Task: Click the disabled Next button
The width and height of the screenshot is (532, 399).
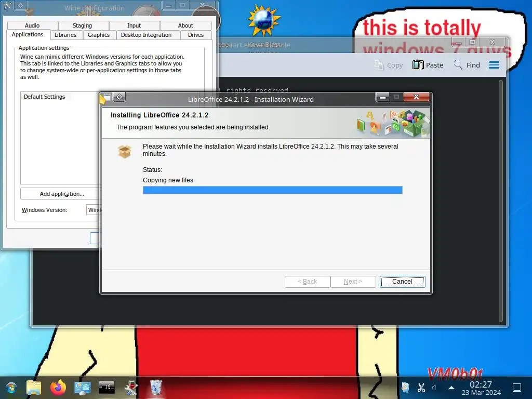Action: (x=353, y=282)
